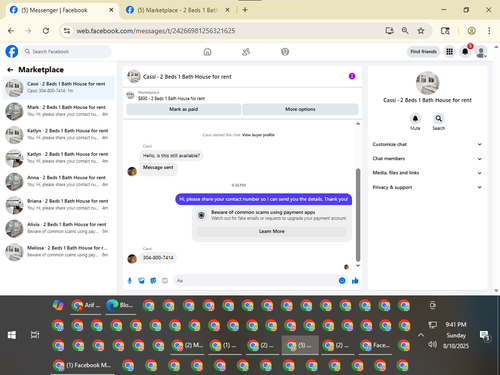Click the Search Facebook field

tap(67, 52)
